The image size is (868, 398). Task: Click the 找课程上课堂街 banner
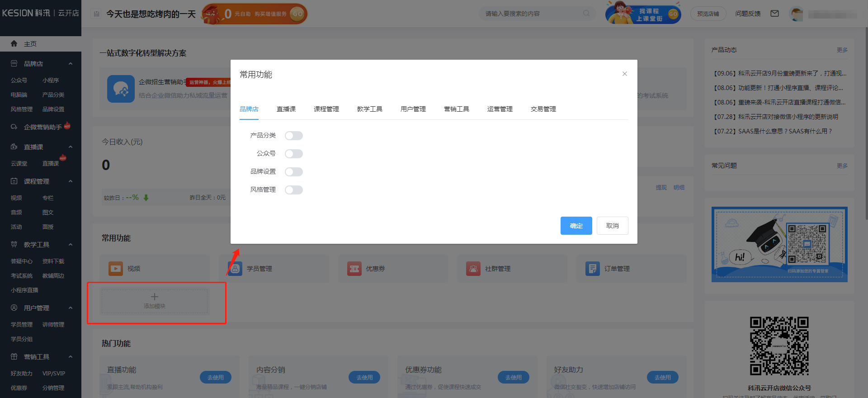(x=643, y=14)
